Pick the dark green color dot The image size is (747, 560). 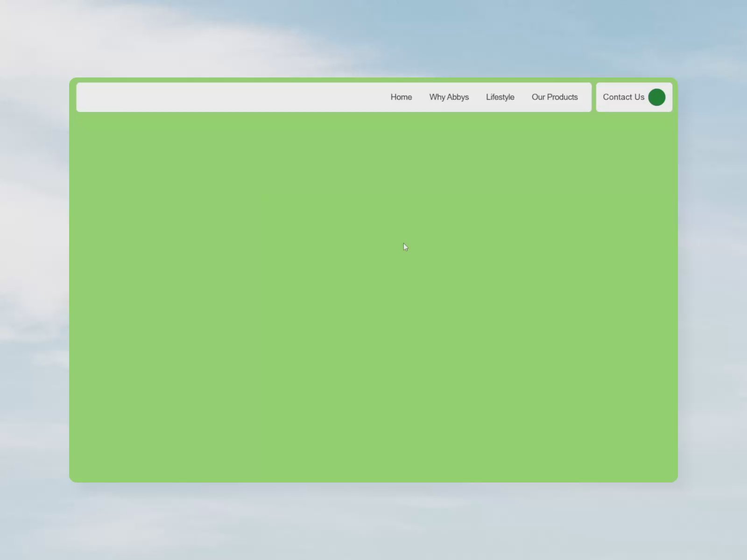[656, 97]
